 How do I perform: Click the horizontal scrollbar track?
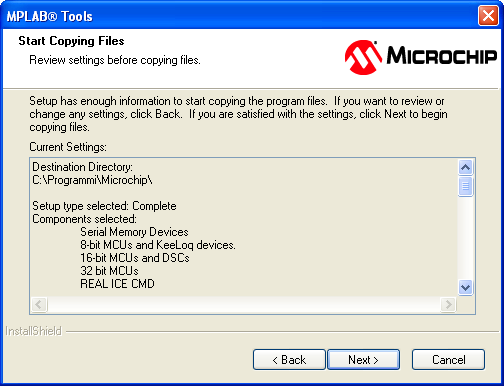tap(244, 304)
